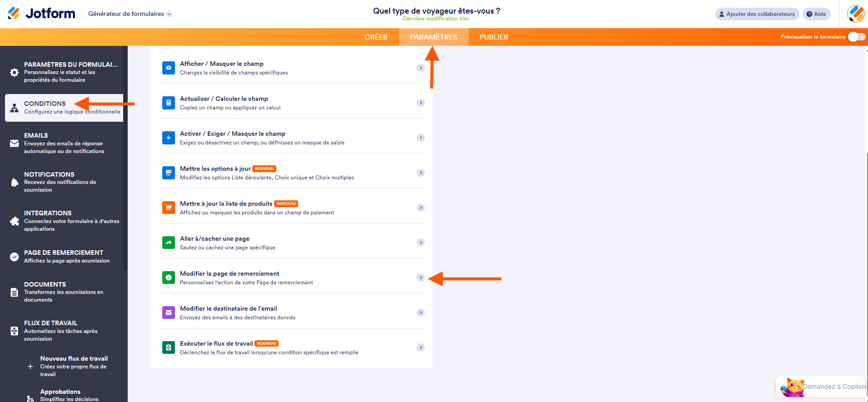Viewport: 868px width, 402px height.
Task: Click the Actualiser / Calculer le champ calculator icon
Action: [169, 103]
